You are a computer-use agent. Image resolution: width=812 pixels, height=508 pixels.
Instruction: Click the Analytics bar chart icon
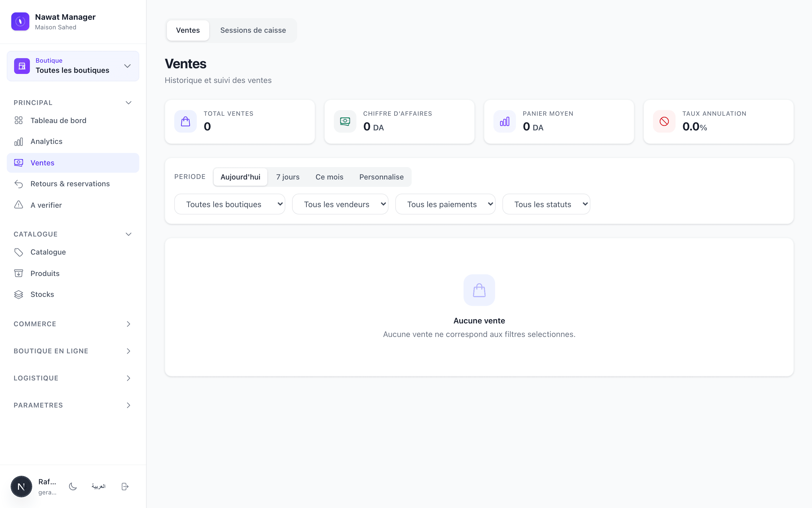pyautogui.click(x=18, y=141)
